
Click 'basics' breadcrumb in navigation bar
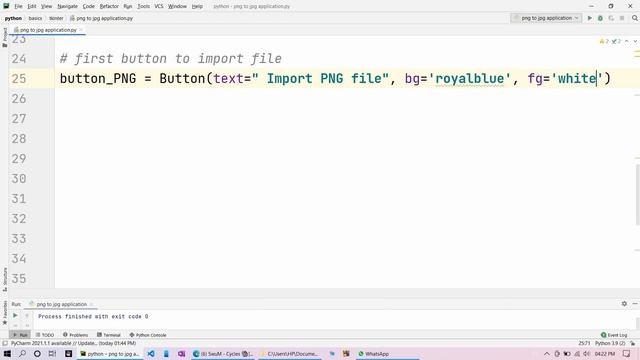coord(35,18)
